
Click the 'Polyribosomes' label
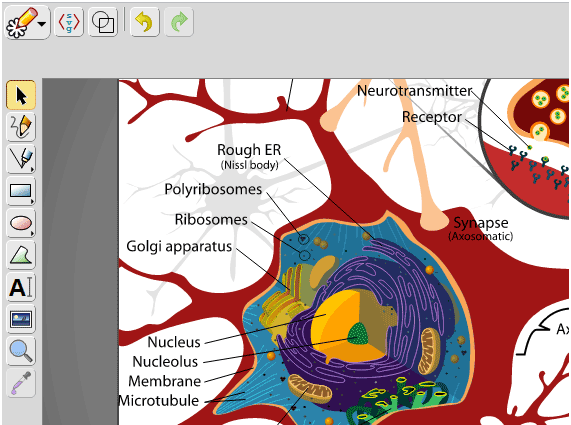pyautogui.click(x=213, y=189)
